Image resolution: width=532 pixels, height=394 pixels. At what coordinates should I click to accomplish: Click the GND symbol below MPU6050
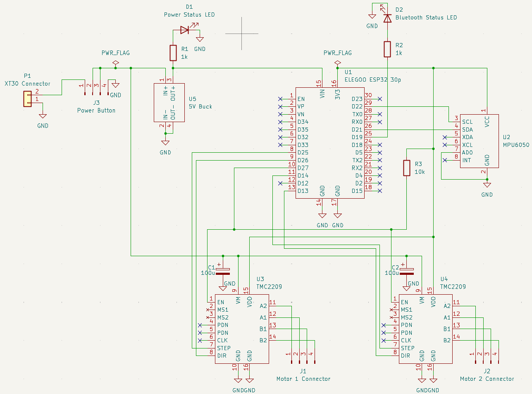coord(487,185)
